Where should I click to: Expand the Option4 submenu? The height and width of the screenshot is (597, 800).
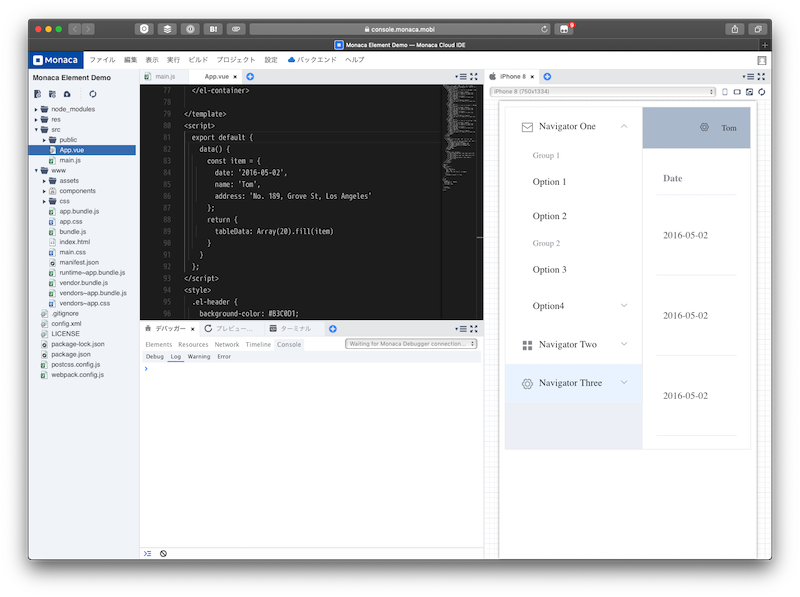coord(623,305)
